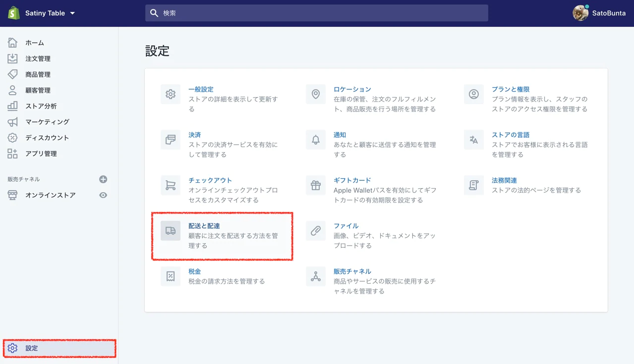Image resolution: width=634 pixels, height=364 pixels.
Task: Click the プランと権限 link
Action: click(510, 89)
